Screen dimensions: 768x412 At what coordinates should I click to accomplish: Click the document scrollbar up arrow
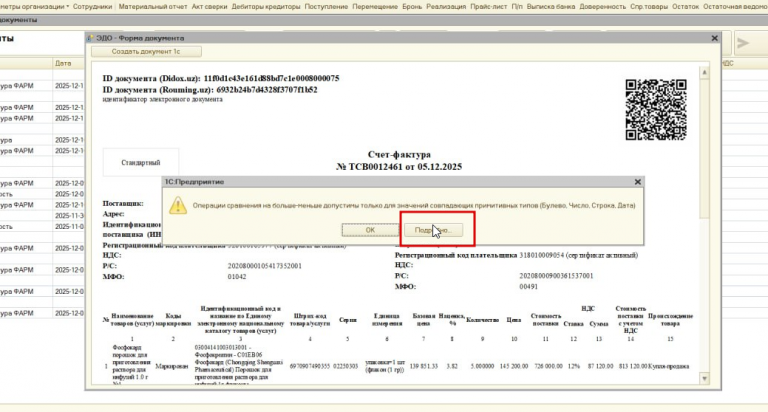click(x=704, y=73)
